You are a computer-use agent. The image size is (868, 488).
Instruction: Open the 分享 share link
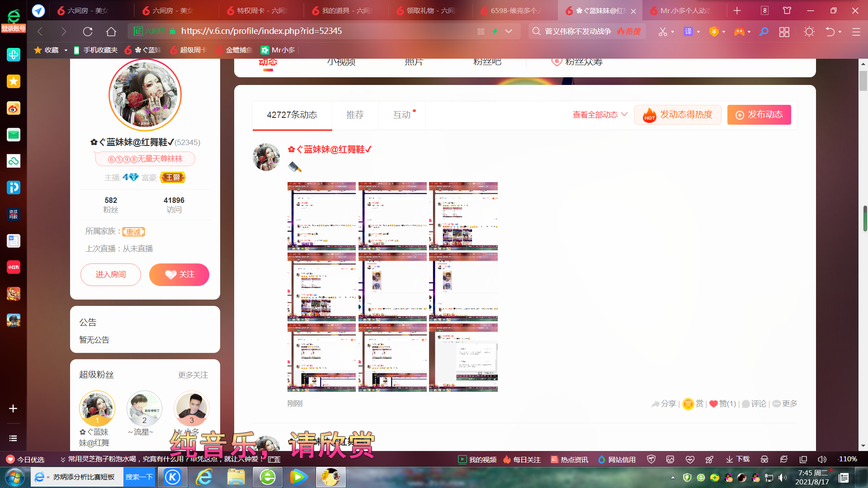coord(664,404)
